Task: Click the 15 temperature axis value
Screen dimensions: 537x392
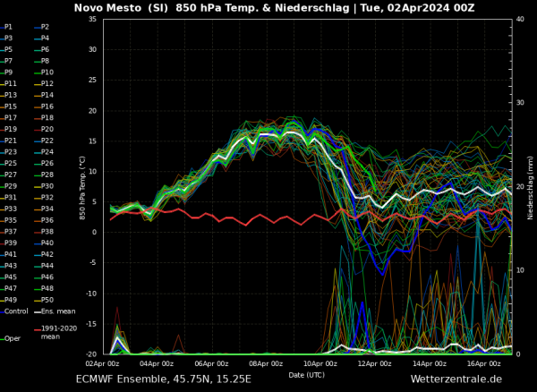Action: [x=92, y=141]
